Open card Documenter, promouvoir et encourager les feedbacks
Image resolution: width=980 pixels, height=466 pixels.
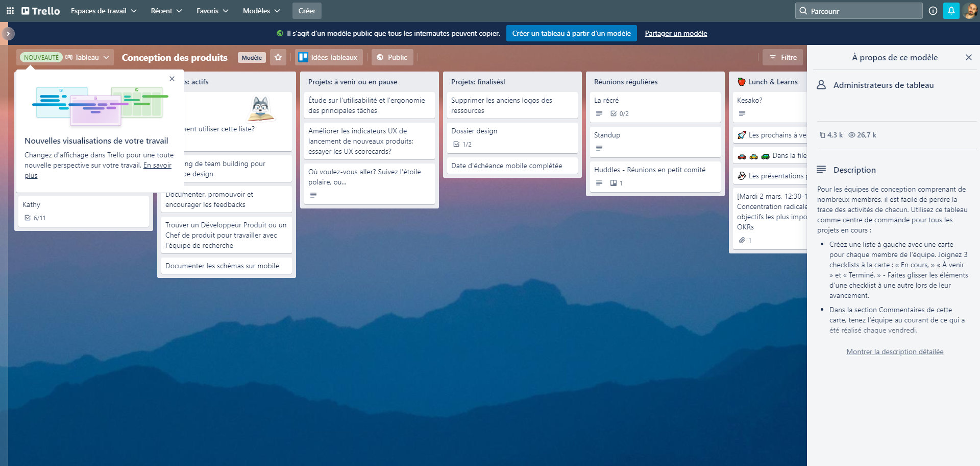click(227, 199)
